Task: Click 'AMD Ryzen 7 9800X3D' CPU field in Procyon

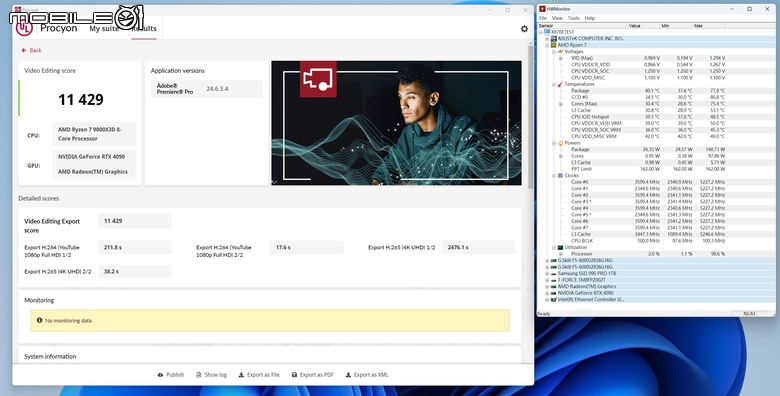Action: [94, 134]
